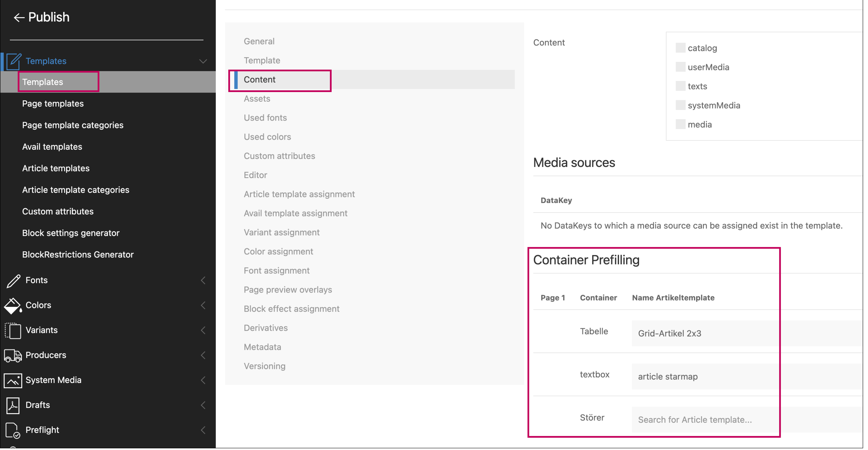Click the Preflight checked document icon
The image size is (868, 450).
[13, 430]
